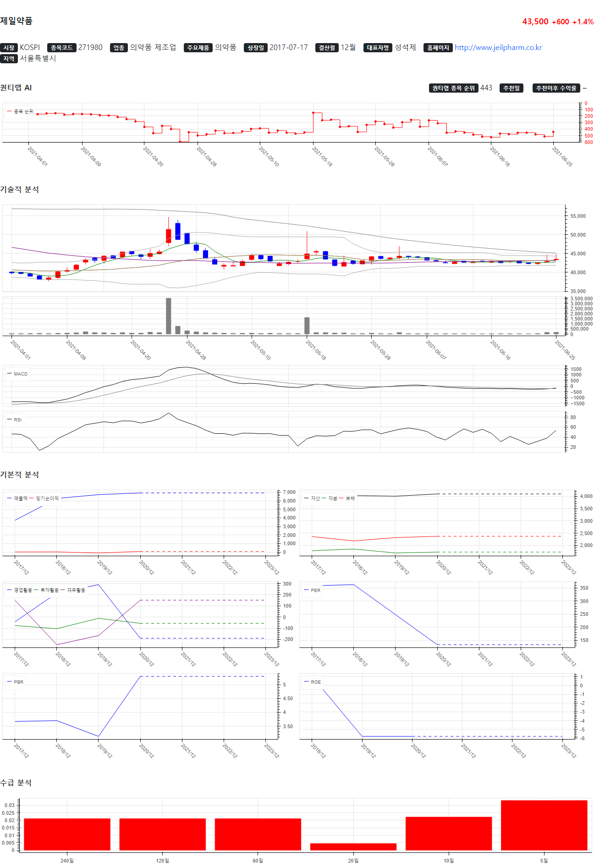Click the 기본적 분석 section heading
Viewport: 594px width, 868px height.
20,475
